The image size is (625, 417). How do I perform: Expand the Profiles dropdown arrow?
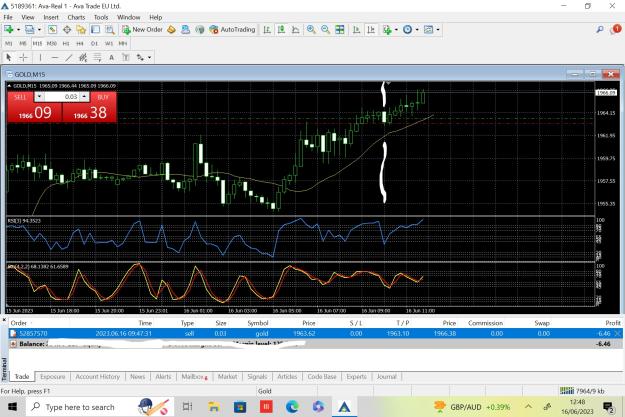tap(39, 30)
